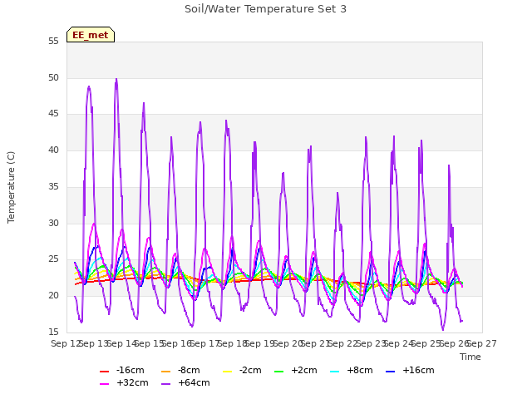Click the +16cm legend label
This screenshot has width=532, height=399.
(418, 370)
